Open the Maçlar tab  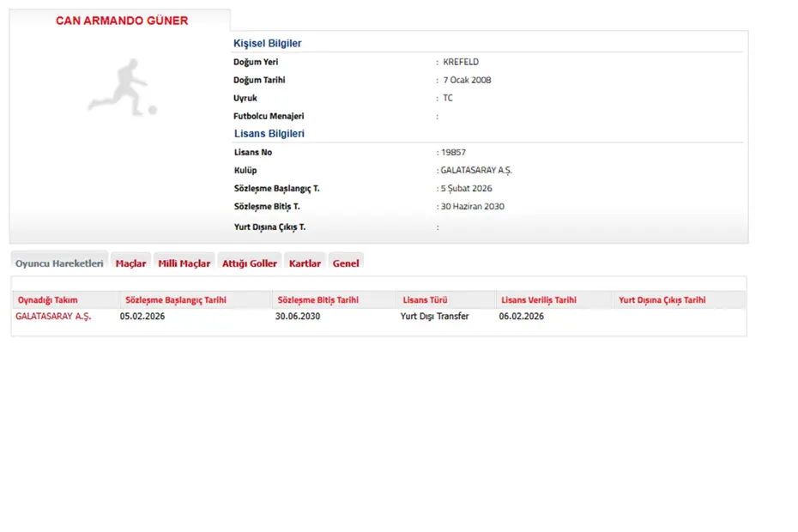130,263
